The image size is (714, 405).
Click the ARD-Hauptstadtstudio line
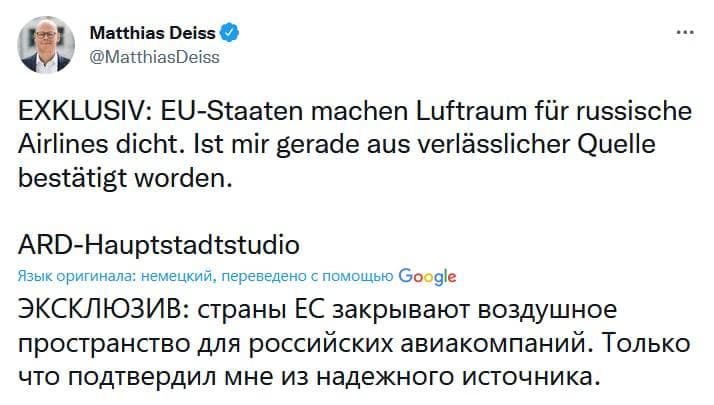click(160, 245)
